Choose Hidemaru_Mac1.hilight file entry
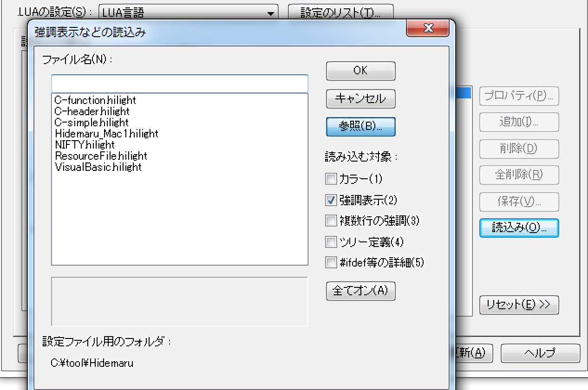The width and height of the screenshot is (588, 390). tap(106, 134)
